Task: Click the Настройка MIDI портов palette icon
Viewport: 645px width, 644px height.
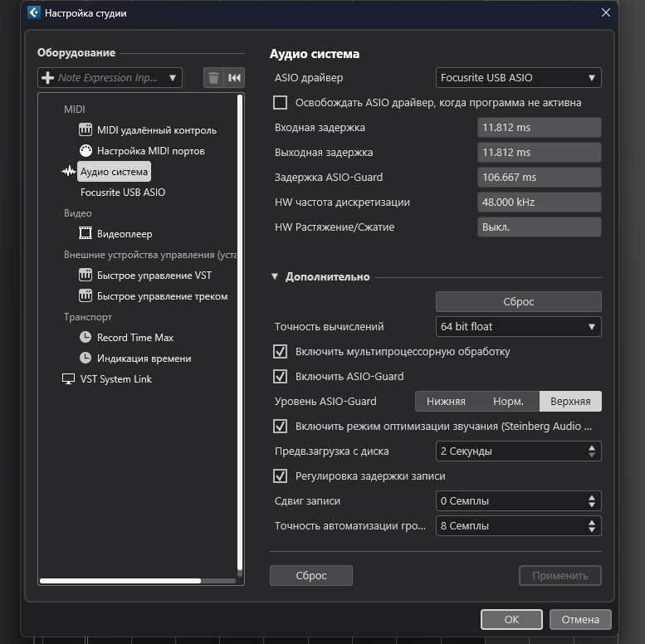Action: click(86, 151)
